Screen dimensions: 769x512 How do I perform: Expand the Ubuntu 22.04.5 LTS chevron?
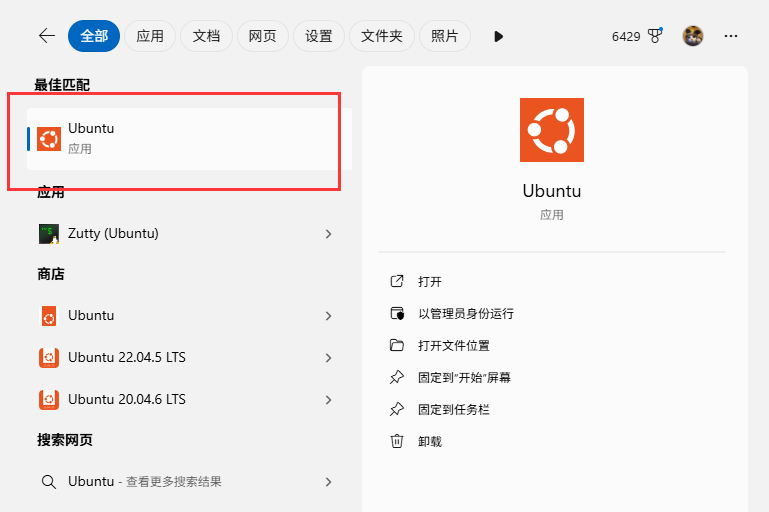pos(329,358)
